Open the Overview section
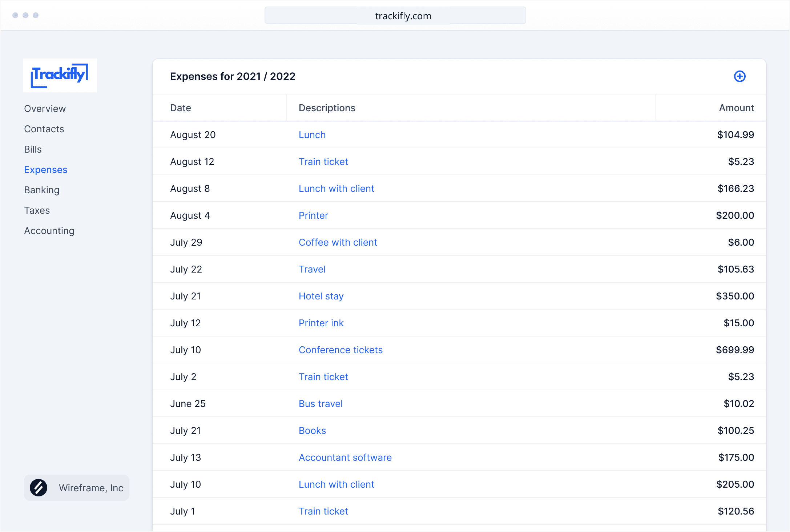This screenshot has width=790, height=532. [45, 109]
